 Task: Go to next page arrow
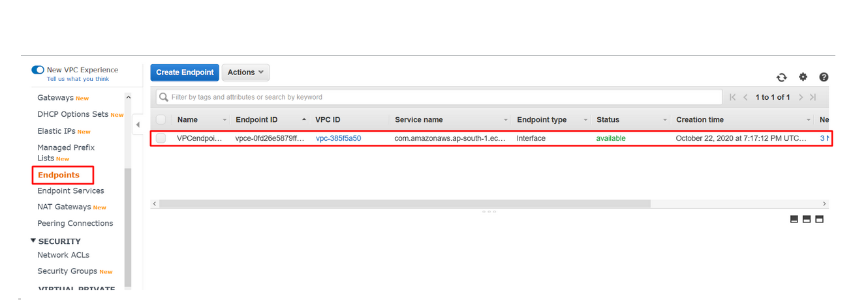801,97
